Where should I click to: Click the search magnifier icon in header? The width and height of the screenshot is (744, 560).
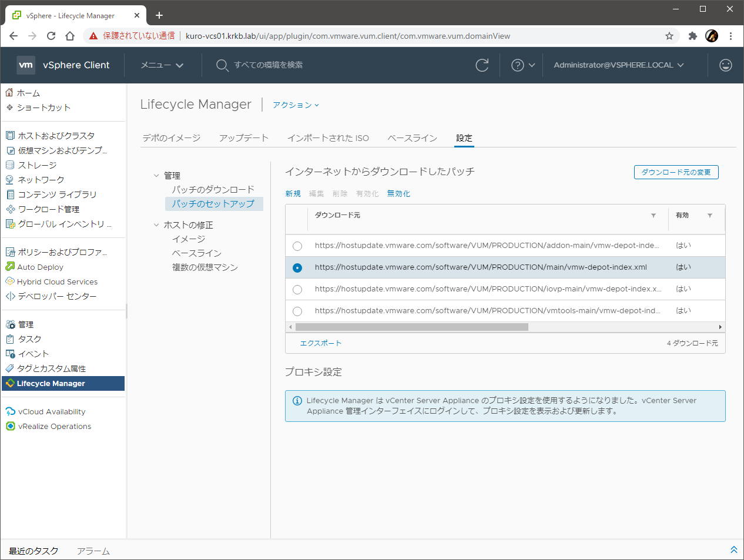pos(222,65)
